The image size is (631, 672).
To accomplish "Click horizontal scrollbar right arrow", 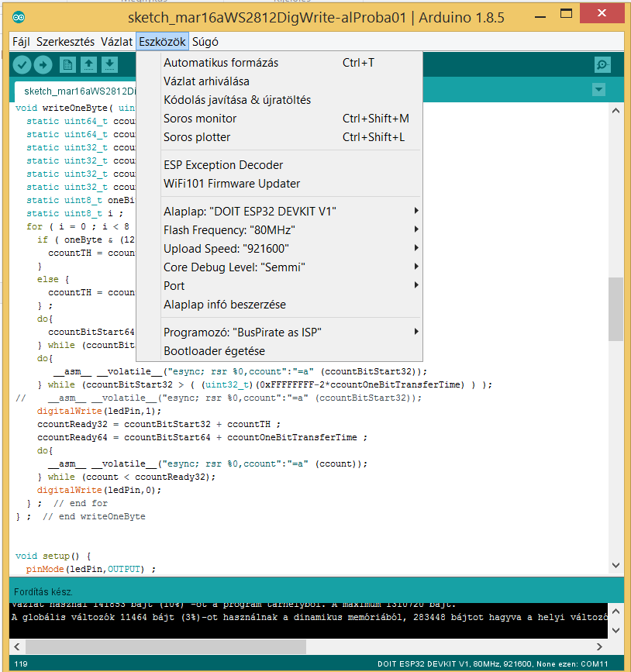I will 600,646.
